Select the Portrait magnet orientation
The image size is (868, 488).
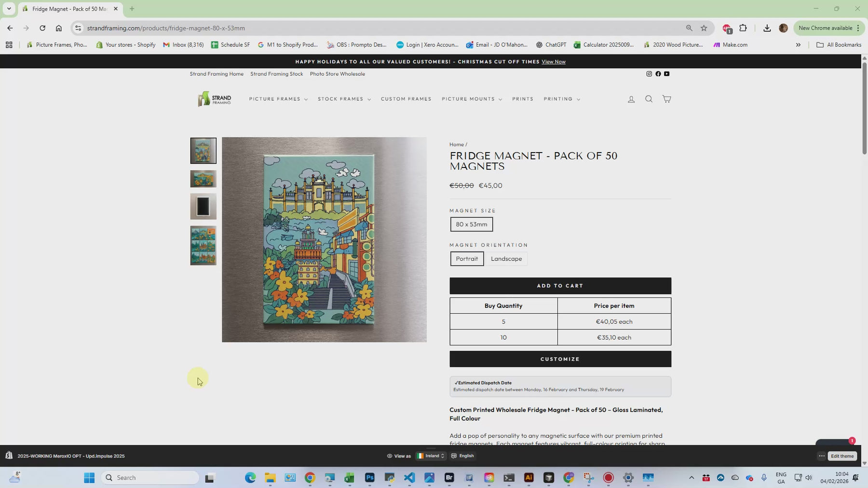click(466, 259)
